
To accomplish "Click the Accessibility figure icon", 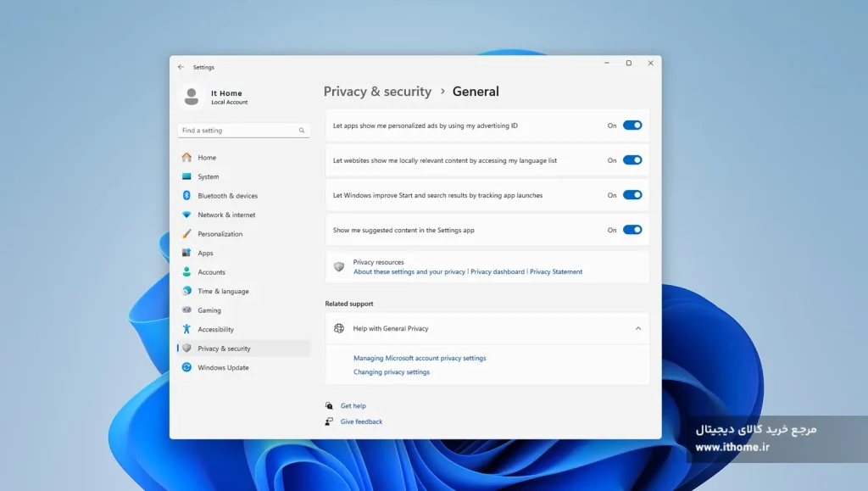I will coord(186,329).
